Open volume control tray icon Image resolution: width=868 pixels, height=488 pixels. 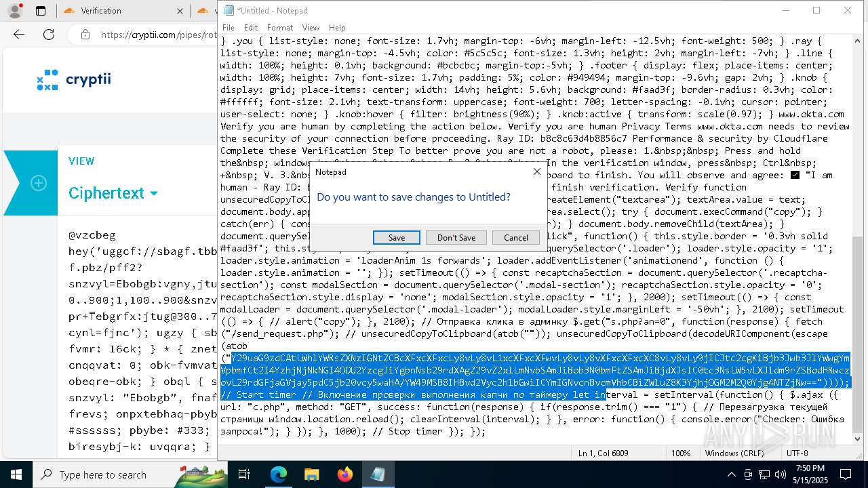tap(781, 474)
